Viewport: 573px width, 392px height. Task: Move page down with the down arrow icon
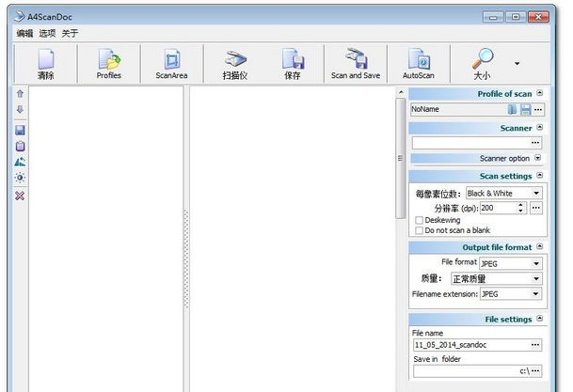pos(20,109)
